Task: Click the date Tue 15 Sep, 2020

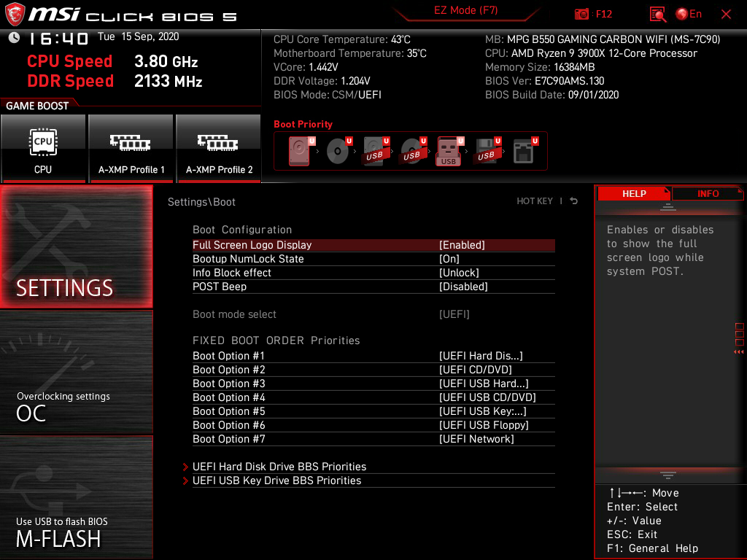Action: (138, 36)
